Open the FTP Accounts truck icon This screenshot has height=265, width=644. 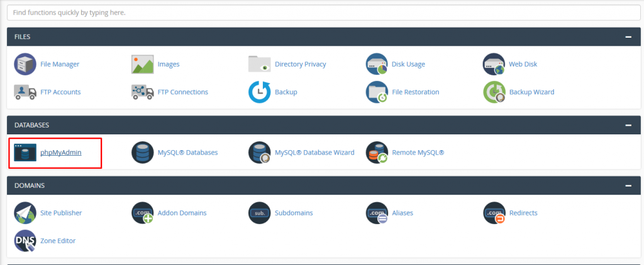[x=25, y=92]
